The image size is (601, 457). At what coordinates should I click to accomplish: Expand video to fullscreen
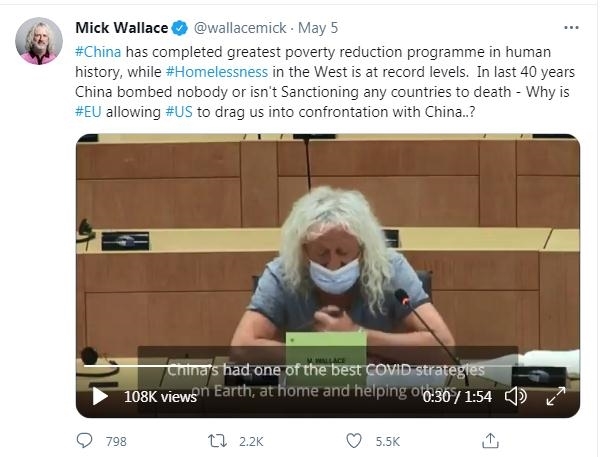coord(556,396)
